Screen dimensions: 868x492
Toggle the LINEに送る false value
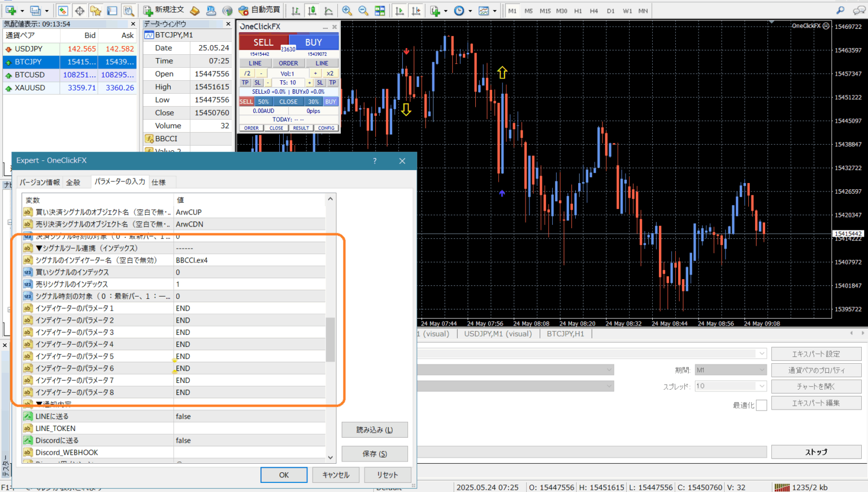click(x=249, y=416)
